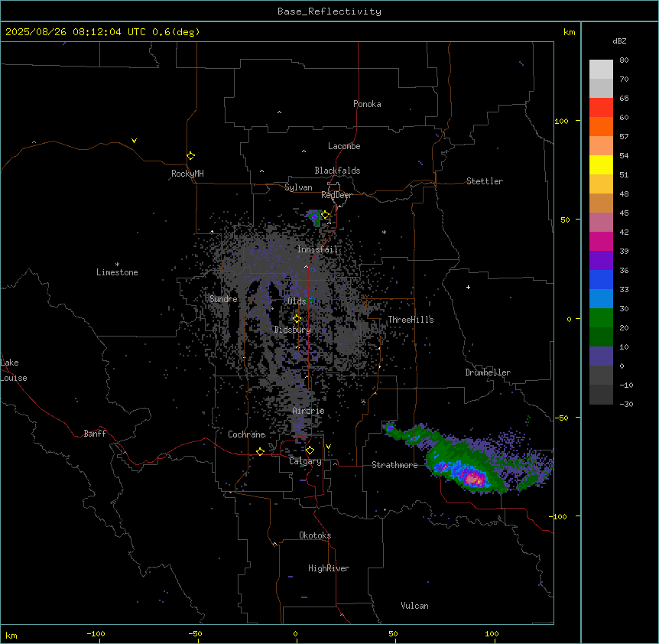
Task: Click the ThreeHills label
Action: (x=411, y=320)
